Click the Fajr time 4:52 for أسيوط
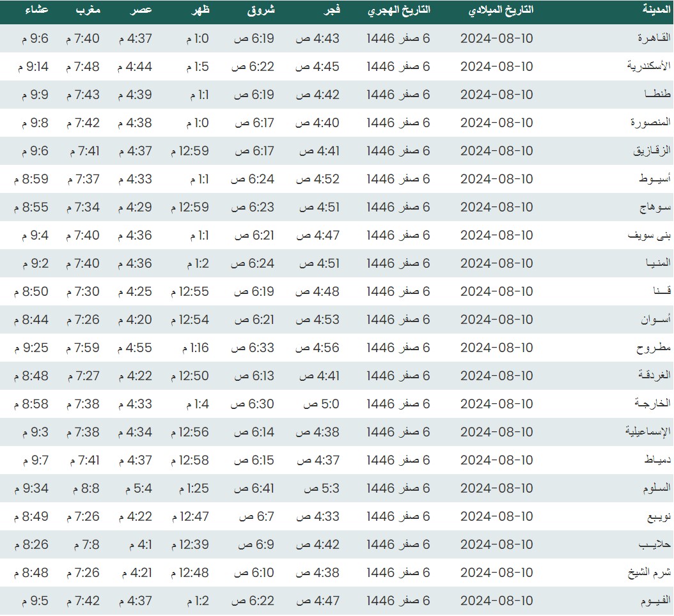The width and height of the screenshot is (674, 616). [x=317, y=180]
